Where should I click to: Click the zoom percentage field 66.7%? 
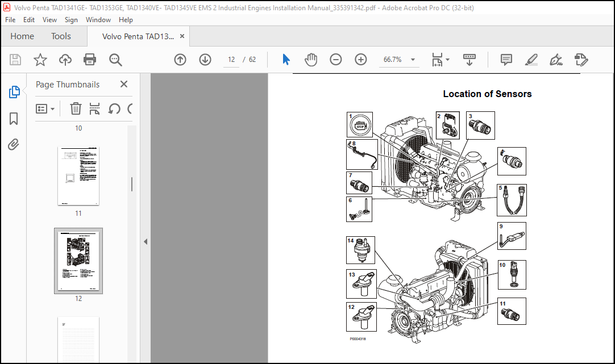(393, 60)
